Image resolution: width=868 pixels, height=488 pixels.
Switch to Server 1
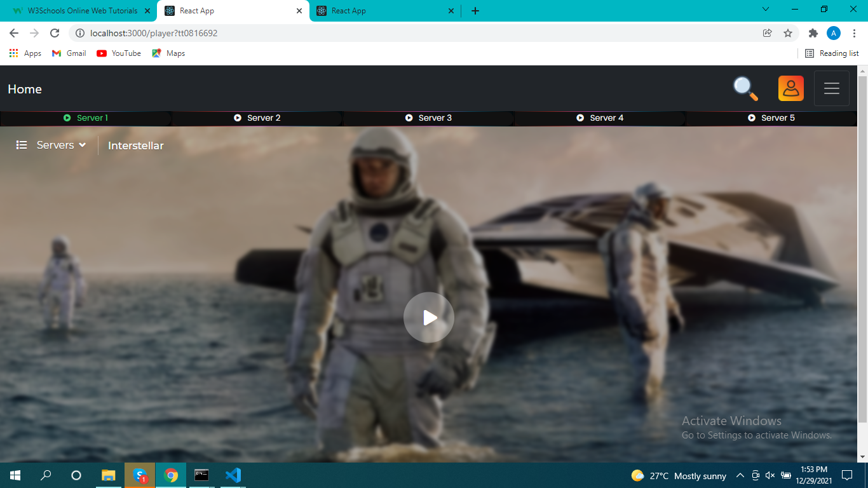point(86,118)
